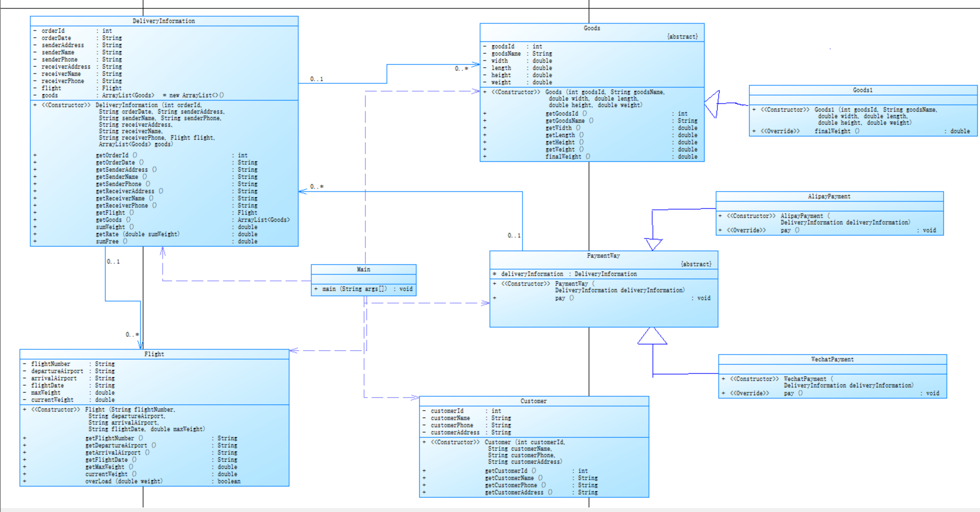
Task: Click the {abstract} label on Goods
Action: coord(682,37)
